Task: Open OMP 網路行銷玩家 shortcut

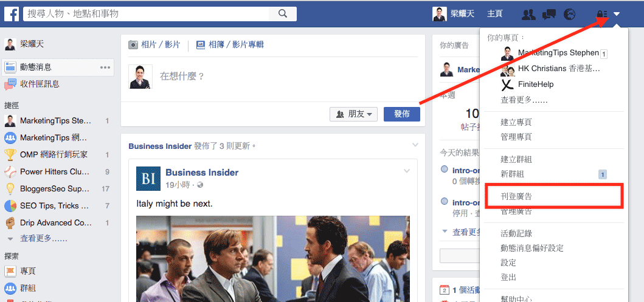Action: click(x=54, y=155)
